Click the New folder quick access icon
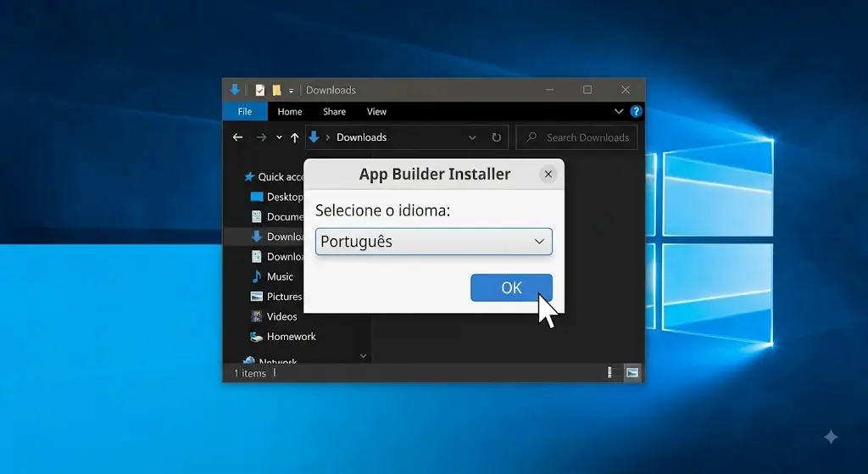 [276, 90]
